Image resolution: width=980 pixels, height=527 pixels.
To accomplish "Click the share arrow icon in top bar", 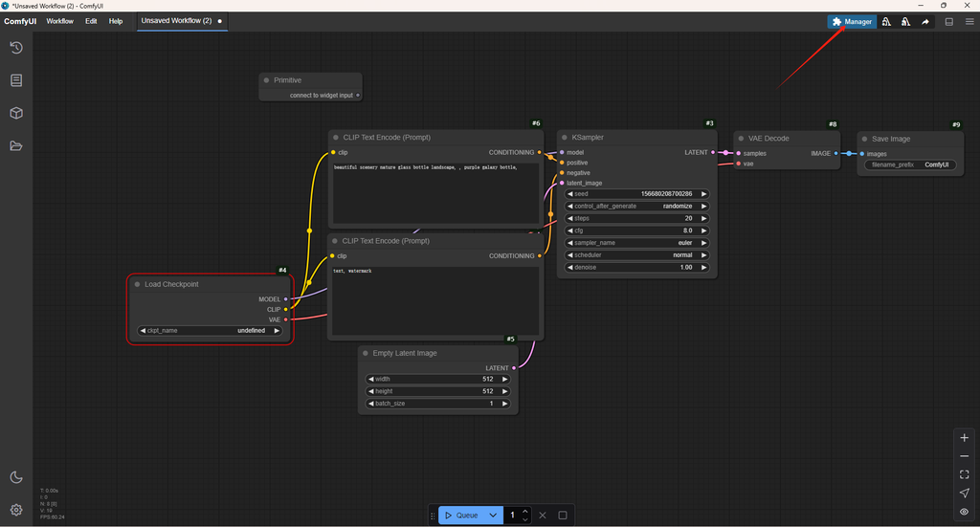I will pos(925,21).
